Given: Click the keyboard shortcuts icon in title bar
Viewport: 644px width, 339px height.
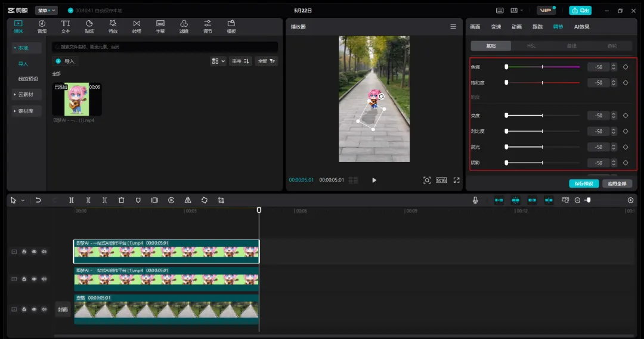Looking at the screenshot, I should (500, 10).
